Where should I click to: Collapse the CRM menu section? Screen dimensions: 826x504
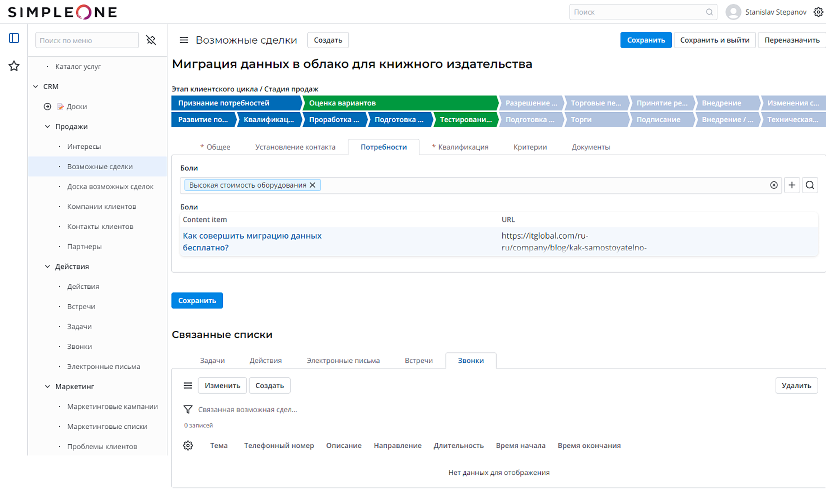pos(36,86)
